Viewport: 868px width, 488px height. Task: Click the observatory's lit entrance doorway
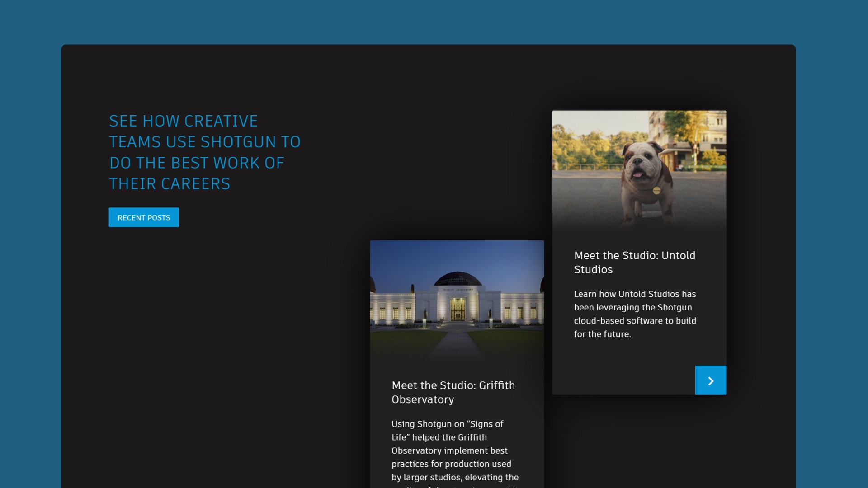(458, 310)
